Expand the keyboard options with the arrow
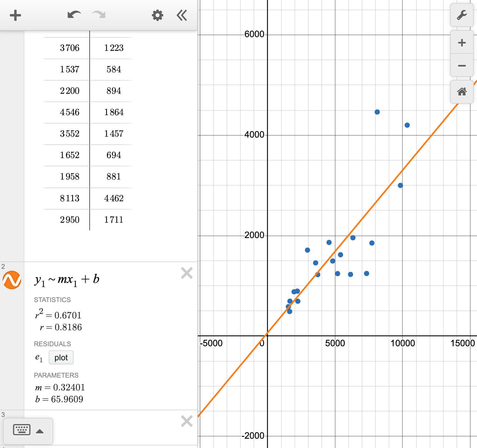 point(40,431)
